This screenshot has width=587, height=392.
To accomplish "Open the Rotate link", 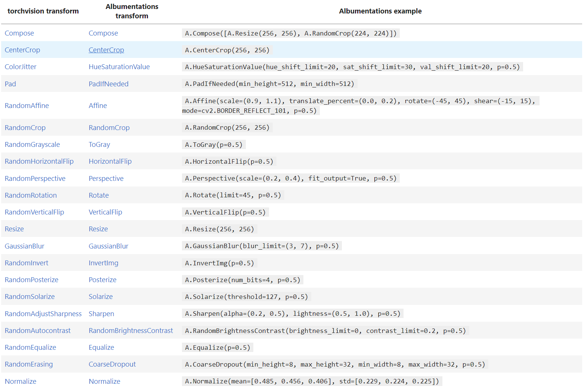I will click(x=99, y=195).
